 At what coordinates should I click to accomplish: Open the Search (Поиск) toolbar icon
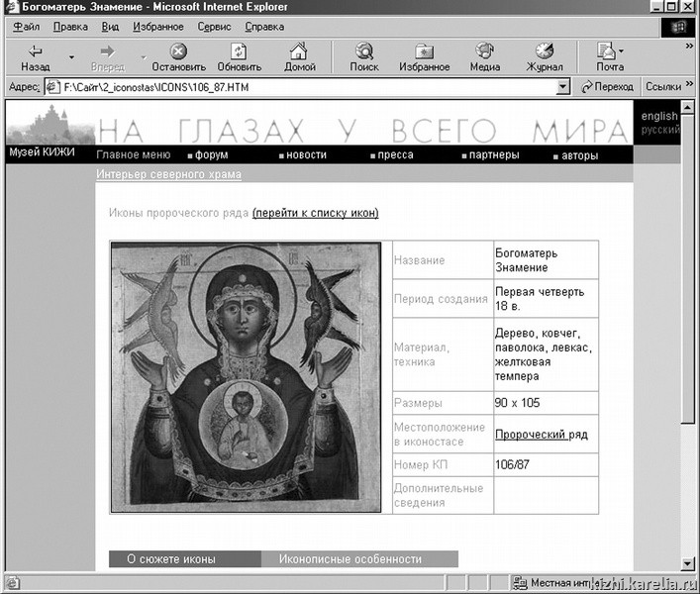tap(363, 51)
